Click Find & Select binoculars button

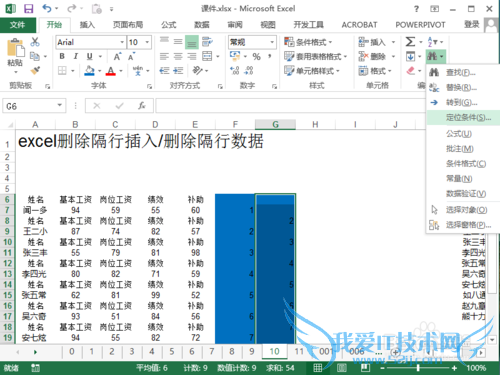tap(436, 56)
